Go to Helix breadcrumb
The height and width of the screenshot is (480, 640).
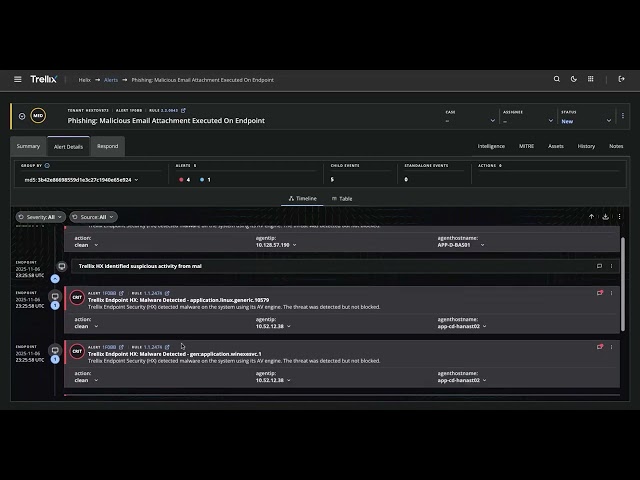[84, 80]
